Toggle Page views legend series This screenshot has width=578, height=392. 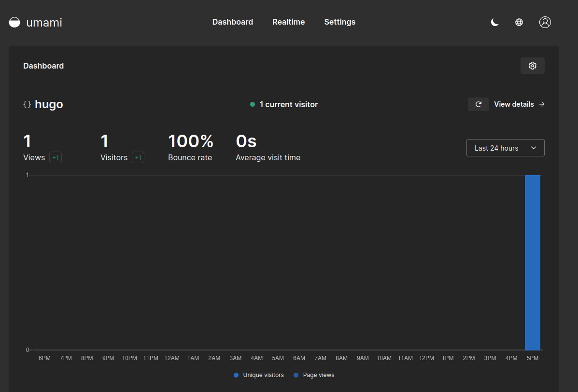[x=314, y=375]
